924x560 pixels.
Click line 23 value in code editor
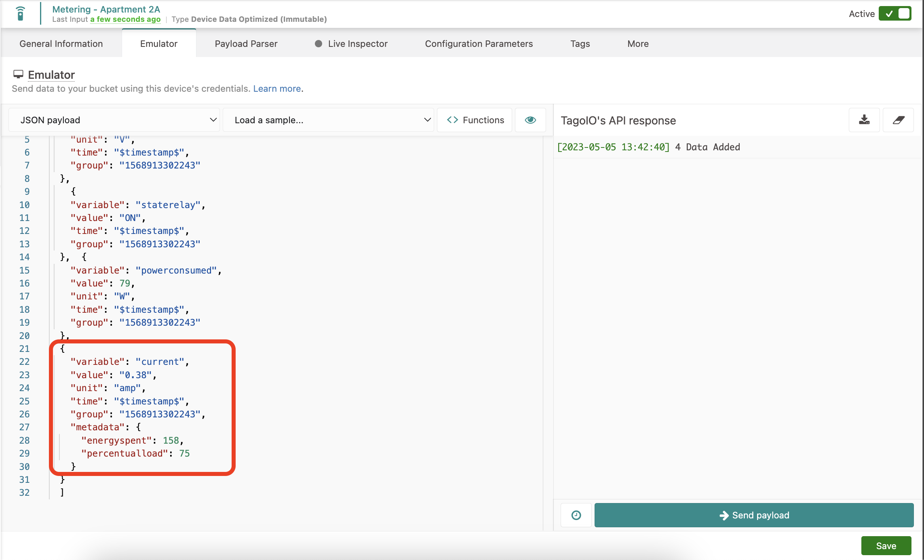point(135,375)
